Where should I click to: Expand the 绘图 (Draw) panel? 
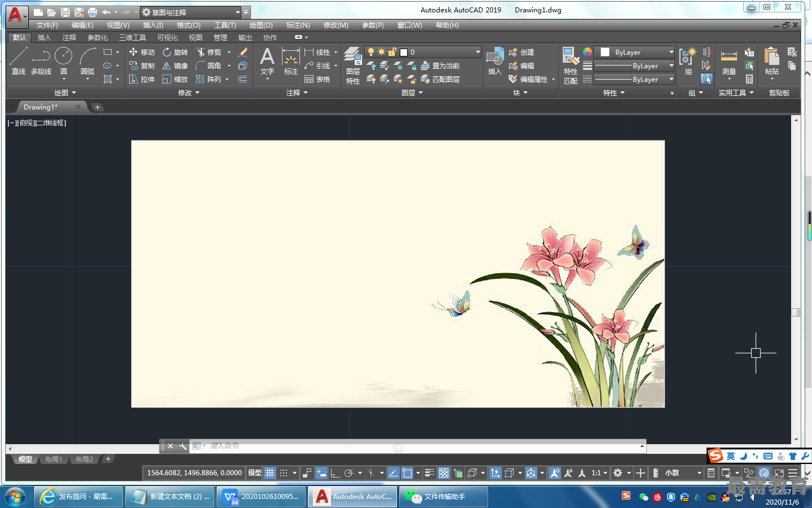click(65, 93)
